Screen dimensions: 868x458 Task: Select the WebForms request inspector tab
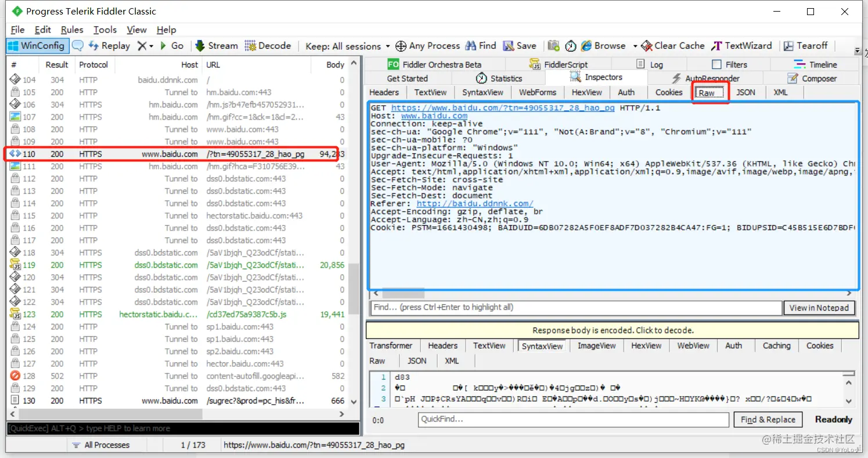(538, 92)
